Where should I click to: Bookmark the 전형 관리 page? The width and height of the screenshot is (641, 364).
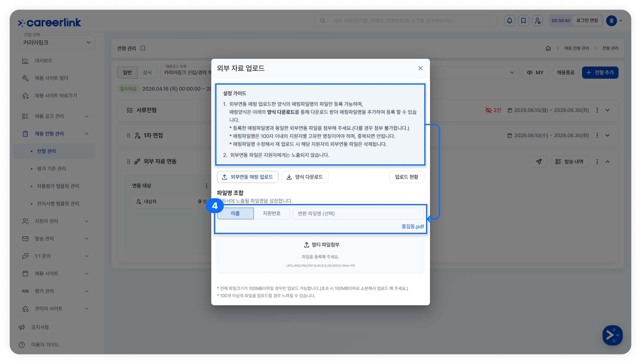tap(143, 48)
